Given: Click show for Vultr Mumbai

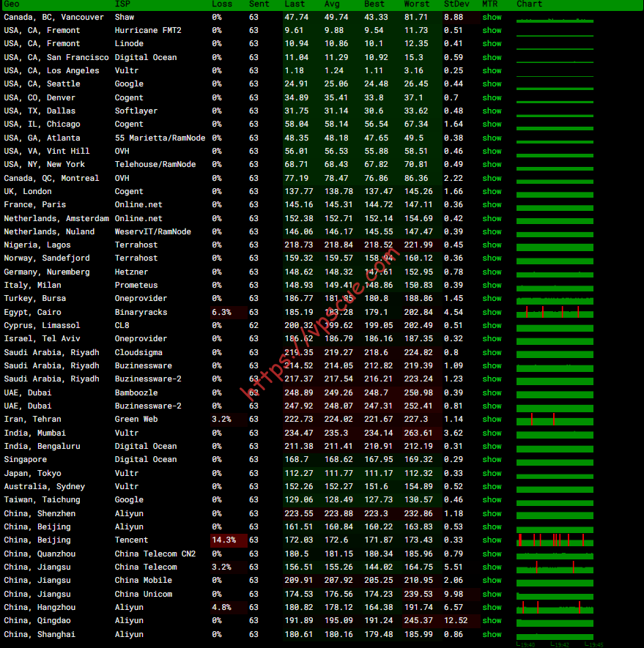Looking at the screenshot, I should pos(492,433).
